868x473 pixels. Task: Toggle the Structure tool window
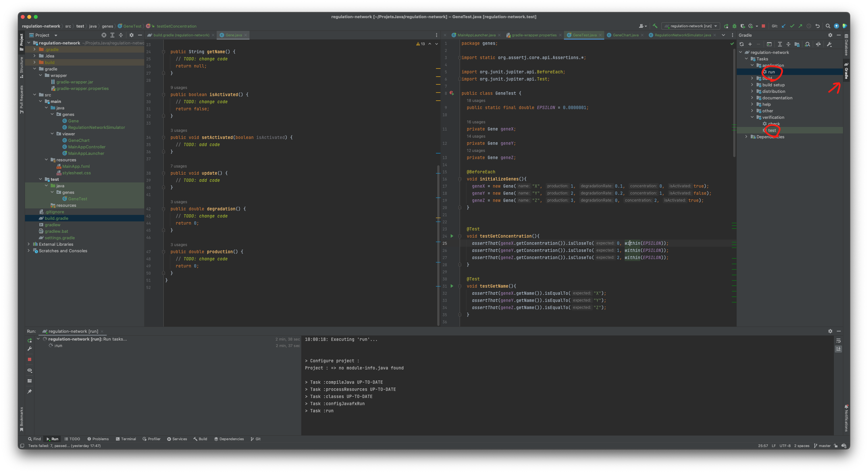click(21, 67)
